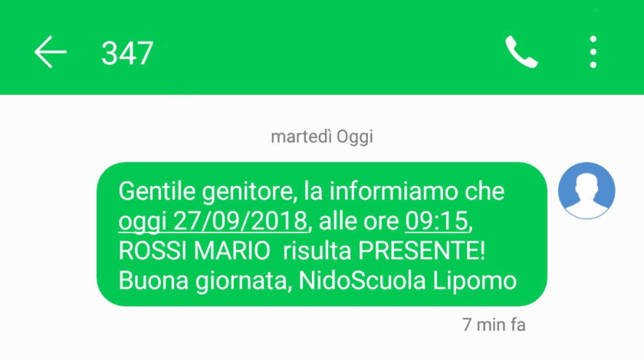The image size is (644, 360).
Task: Click the word "risulta" in the message
Action: [x=317, y=250]
